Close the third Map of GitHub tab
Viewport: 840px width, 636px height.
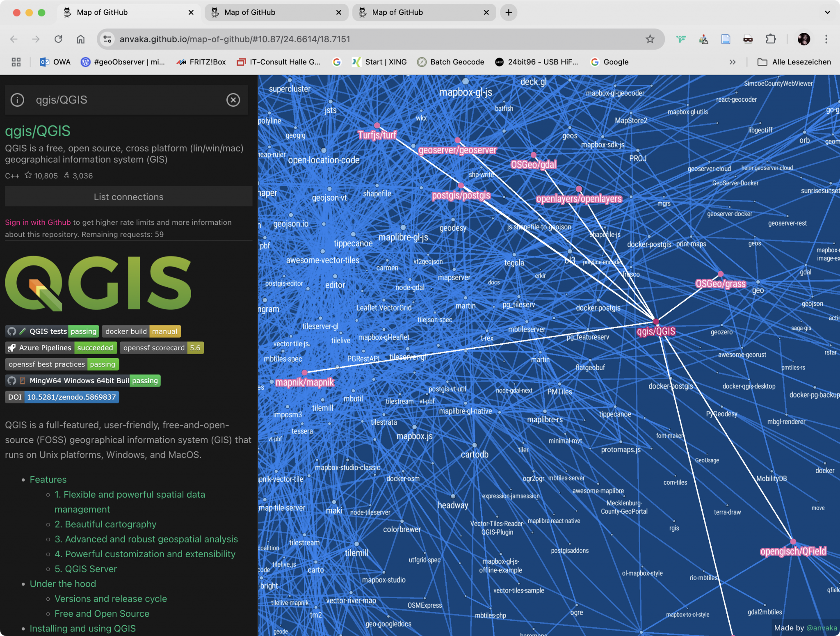[x=486, y=12]
